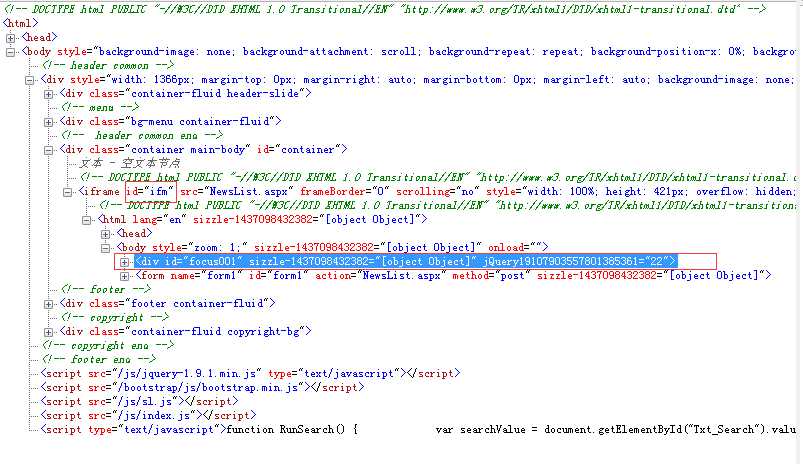The height and width of the screenshot is (464, 803).
Task: Collapse the top-level body node
Action: click(x=11, y=52)
